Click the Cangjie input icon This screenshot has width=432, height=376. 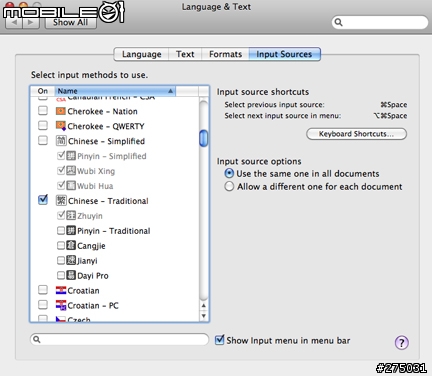pos(71,245)
